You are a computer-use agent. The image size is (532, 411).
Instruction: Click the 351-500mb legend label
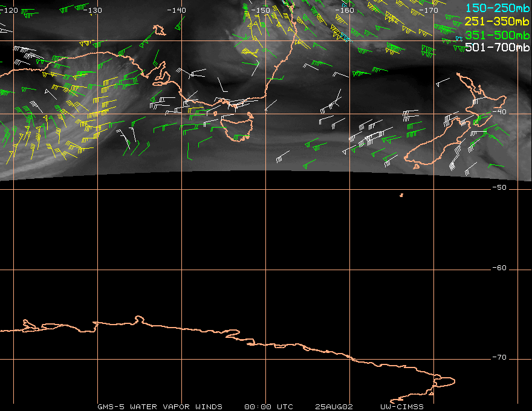pyautogui.click(x=498, y=35)
